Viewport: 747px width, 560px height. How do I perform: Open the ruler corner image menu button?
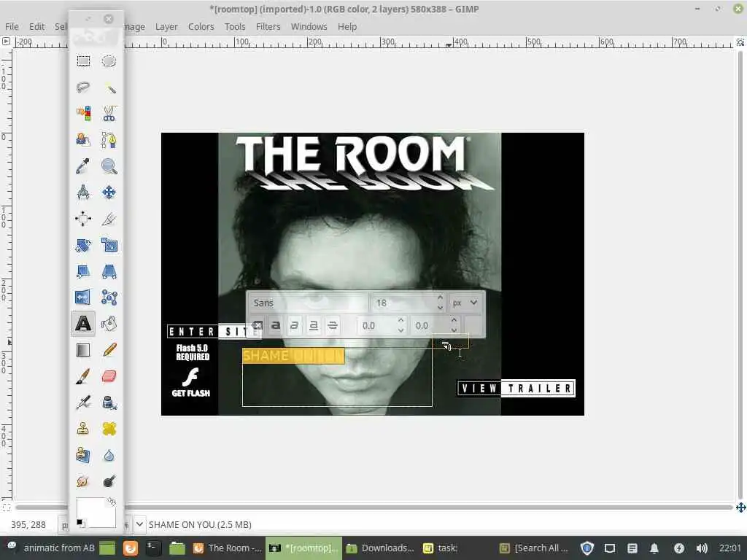click(x=6, y=42)
